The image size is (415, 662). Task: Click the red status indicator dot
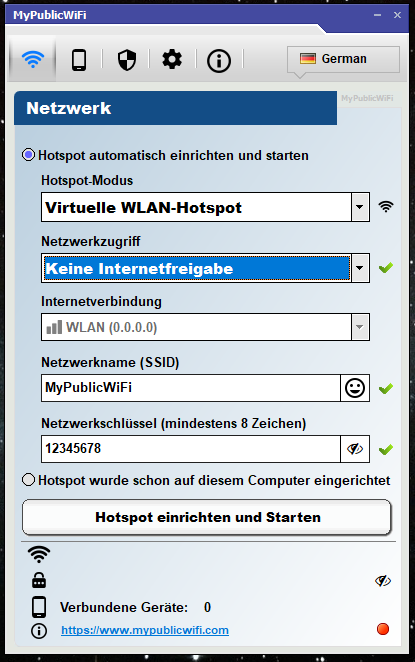[x=382, y=629]
